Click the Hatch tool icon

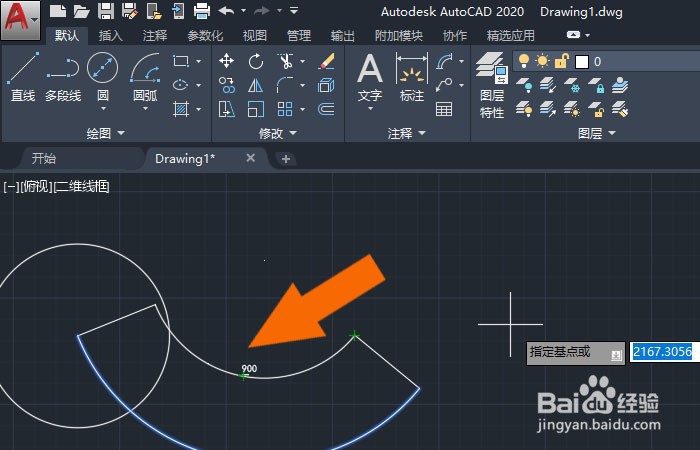(181, 109)
